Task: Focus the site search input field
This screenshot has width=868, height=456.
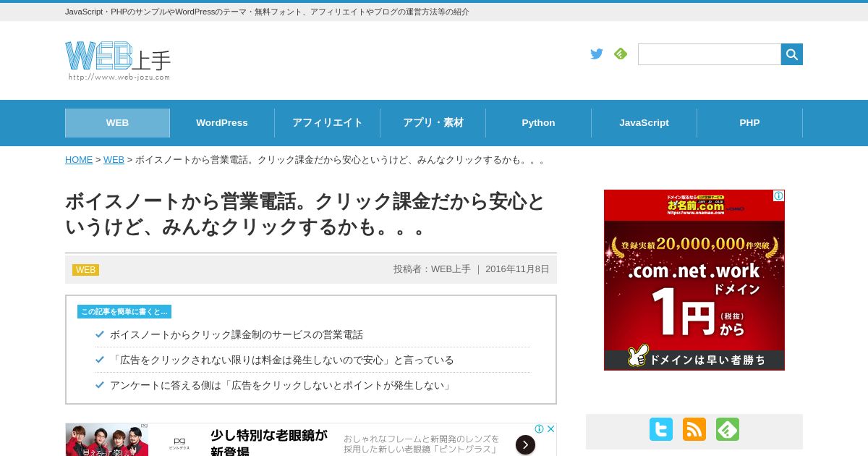Action: tap(710, 54)
